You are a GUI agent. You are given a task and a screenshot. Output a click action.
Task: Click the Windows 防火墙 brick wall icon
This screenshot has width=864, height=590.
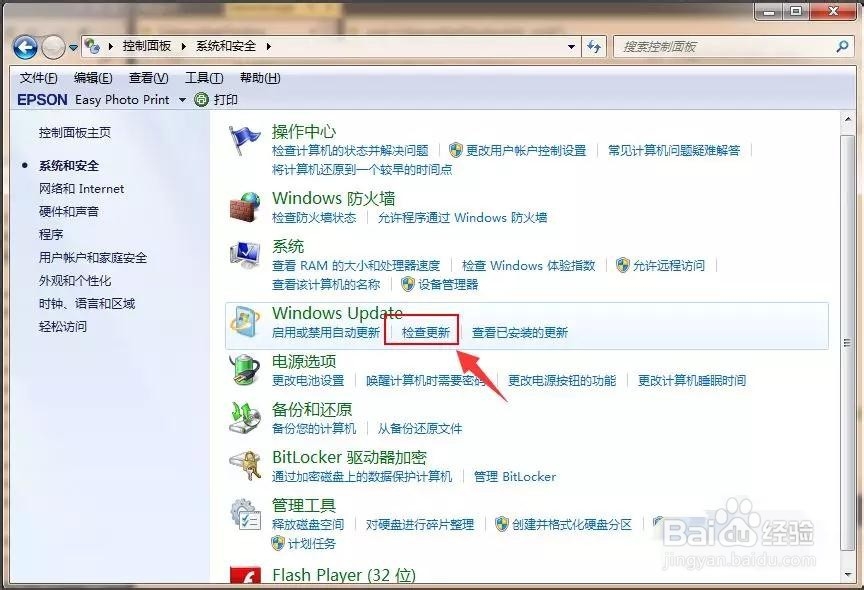click(x=243, y=207)
